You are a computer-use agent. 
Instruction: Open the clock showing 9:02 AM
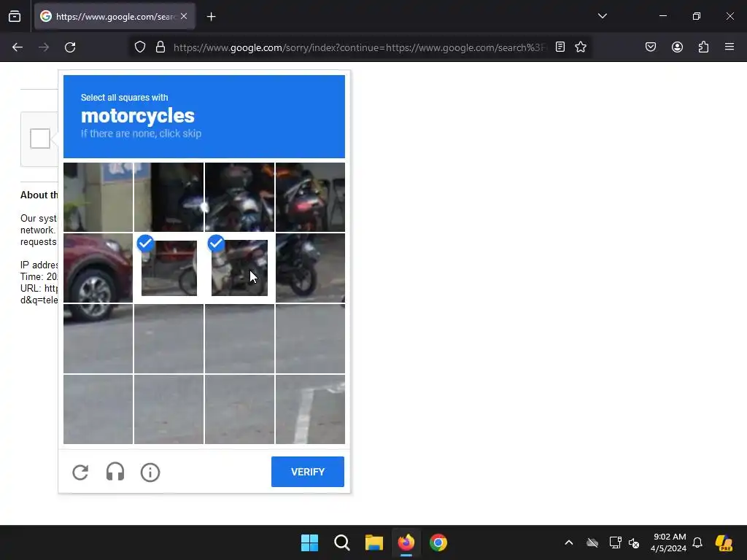(x=669, y=542)
